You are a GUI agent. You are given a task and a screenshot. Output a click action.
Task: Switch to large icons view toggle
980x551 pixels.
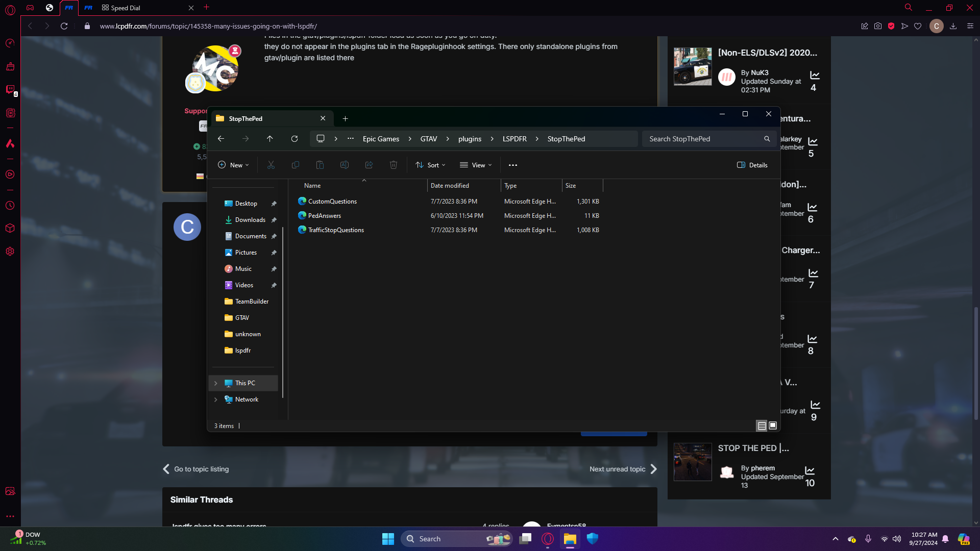(x=773, y=425)
